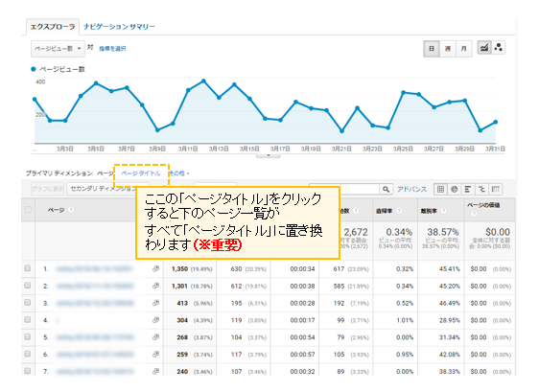Sort by the ページの価値 column header
This screenshot has height=392, width=539.
(x=483, y=205)
